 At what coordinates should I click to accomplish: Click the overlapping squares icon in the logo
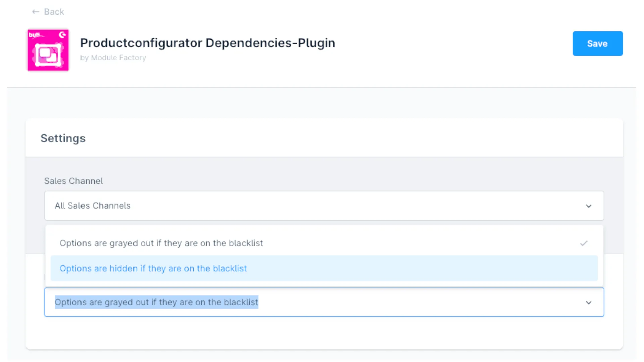click(x=48, y=55)
